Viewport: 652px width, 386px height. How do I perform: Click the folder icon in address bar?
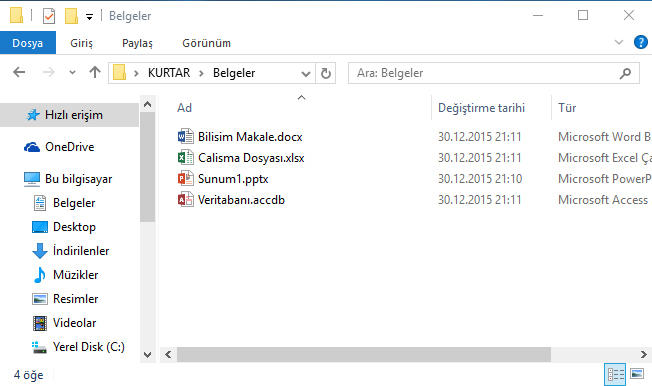[120, 73]
